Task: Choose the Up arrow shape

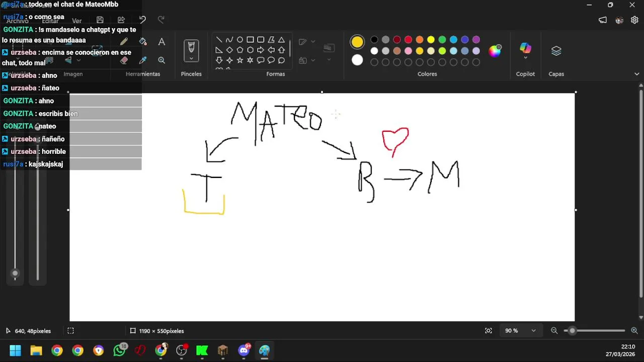Action: pyautogui.click(x=281, y=50)
